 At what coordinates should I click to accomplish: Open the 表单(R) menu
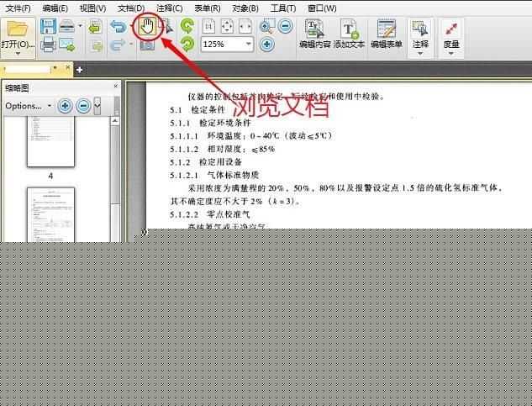point(208,8)
